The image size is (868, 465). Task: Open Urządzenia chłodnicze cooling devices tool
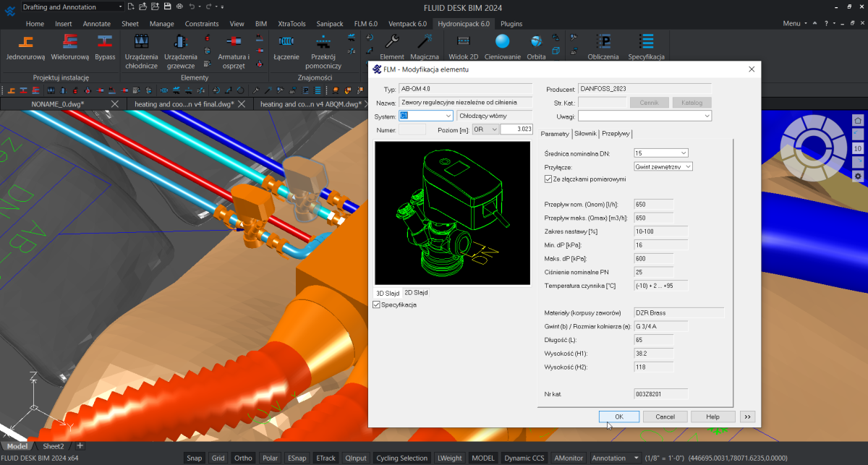point(140,42)
